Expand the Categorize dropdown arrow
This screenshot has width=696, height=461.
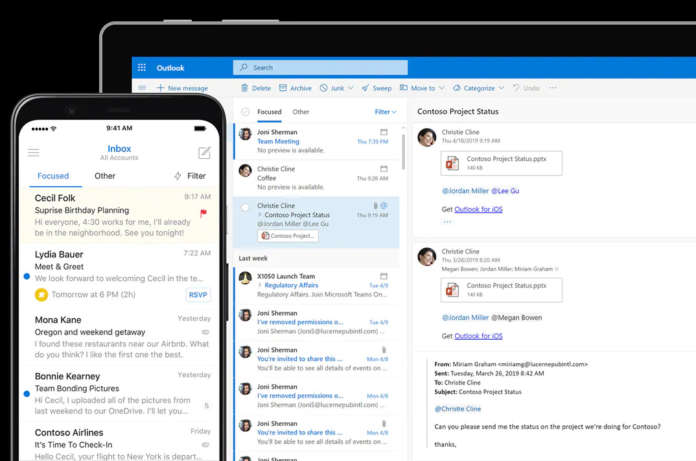[x=501, y=88]
